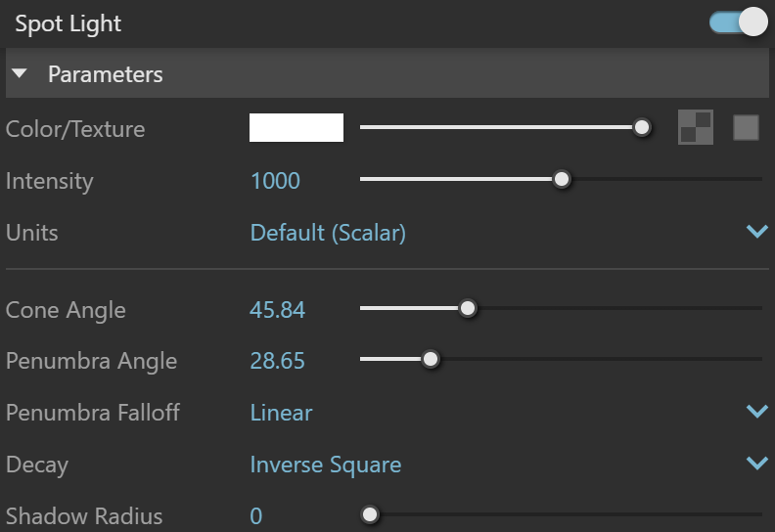Screen dimensions: 775x532
Task: Click the gray square texture slot icon
Action: [746, 128]
